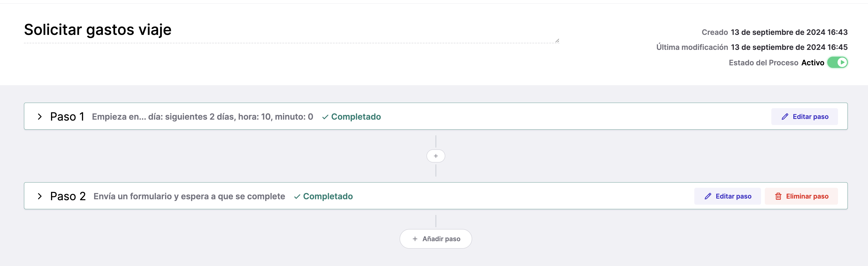Click the Añadir paso label text
The height and width of the screenshot is (266, 868).
pyautogui.click(x=441, y=239)
